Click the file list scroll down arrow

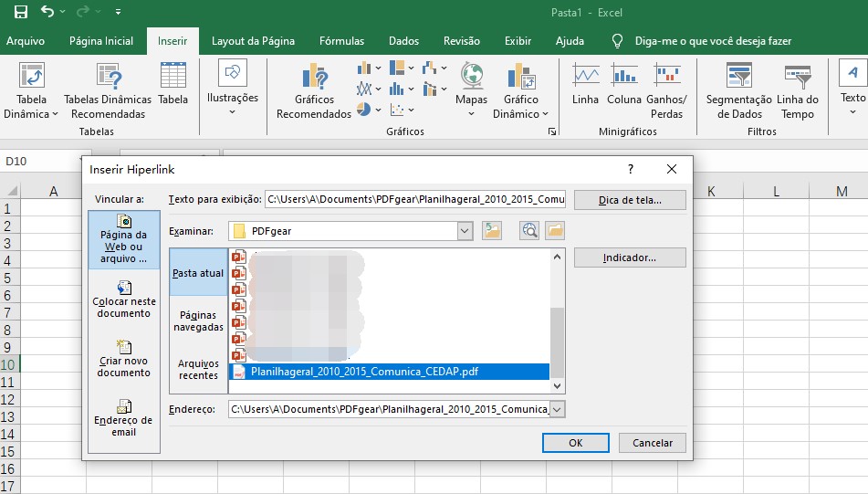pos(557,386)
